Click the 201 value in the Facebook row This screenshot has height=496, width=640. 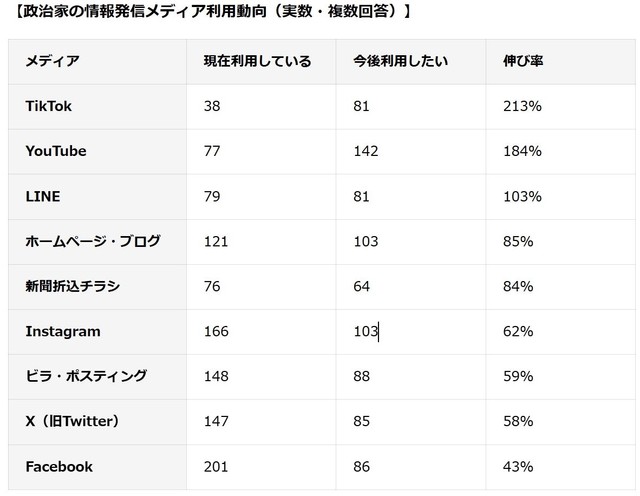click(216, 466)
